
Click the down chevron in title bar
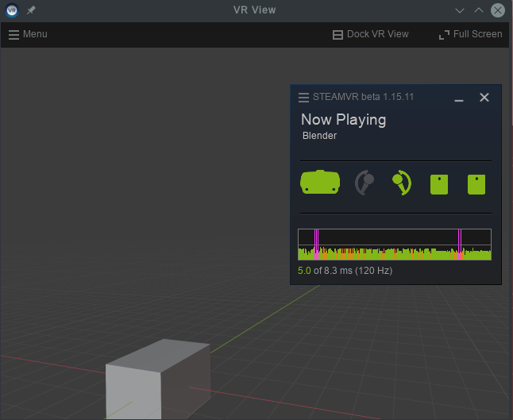coord(460,10)
